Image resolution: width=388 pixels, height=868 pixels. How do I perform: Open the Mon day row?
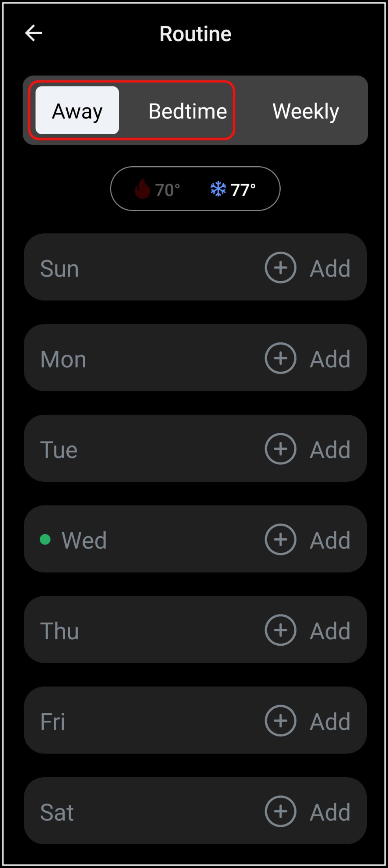[x=195, y=358]
